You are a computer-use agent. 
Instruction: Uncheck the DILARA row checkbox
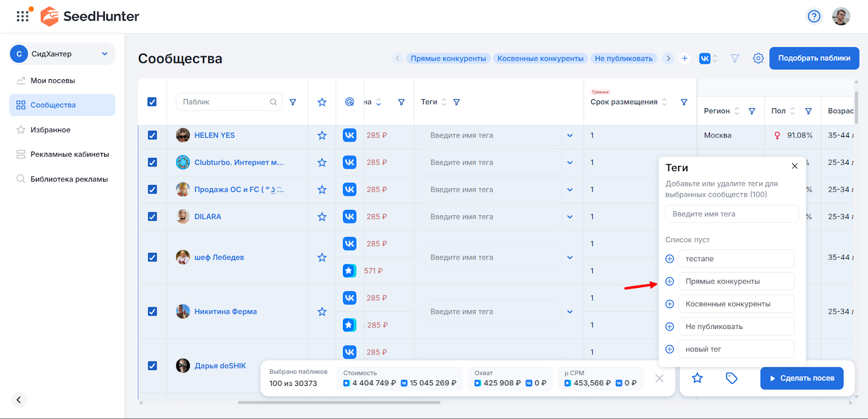click(152, 217)
